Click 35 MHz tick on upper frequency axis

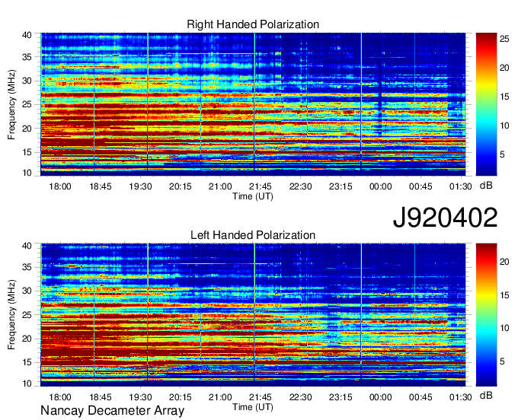(27, 57)
